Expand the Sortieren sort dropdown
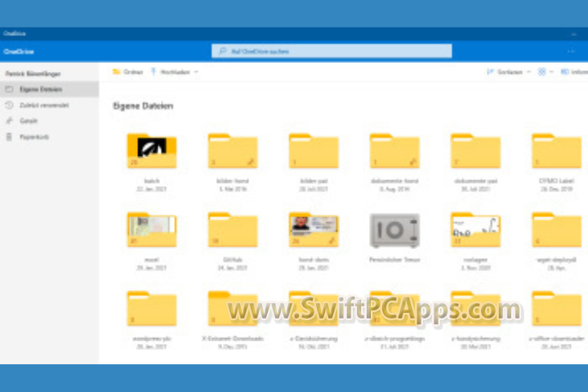The height and width of the screenshot is (392, 588). 509,72
